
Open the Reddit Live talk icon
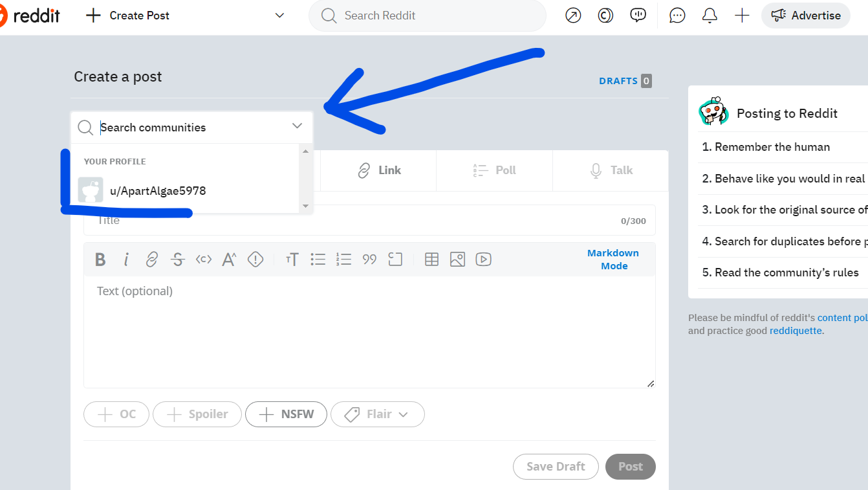[x=638, y=16]
